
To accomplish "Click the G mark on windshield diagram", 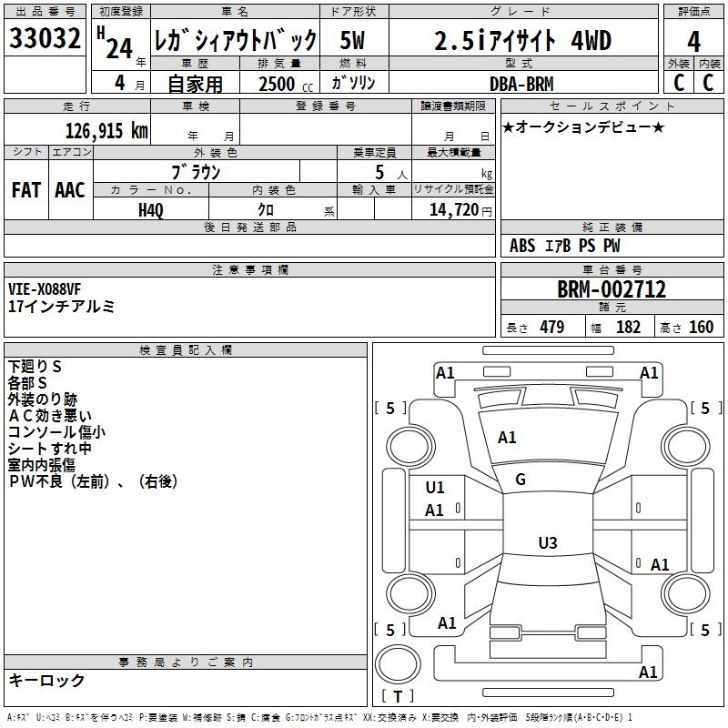I will [521, 480].
